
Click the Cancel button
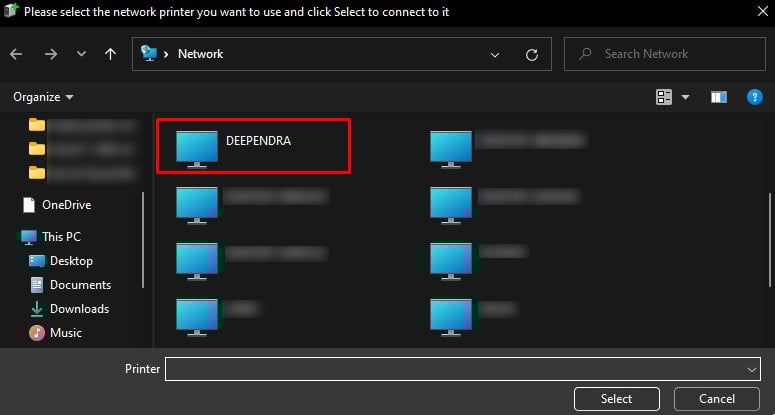[x=717, y=399]
